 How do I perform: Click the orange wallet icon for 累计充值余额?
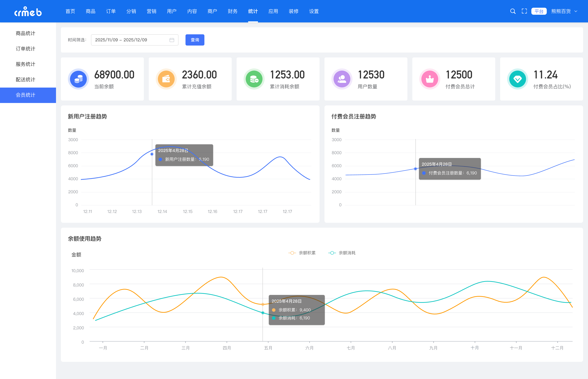pos(166,79)
